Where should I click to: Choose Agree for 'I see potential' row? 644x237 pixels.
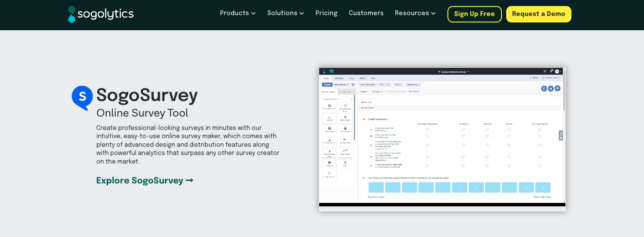point(509,145)
